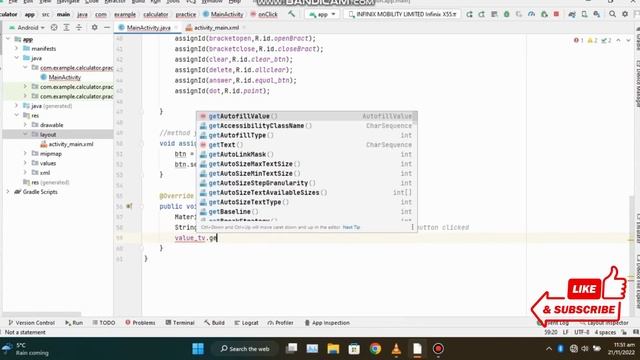
Task: Close the activity_main.xml editor tab
Action: click(244, 28)
